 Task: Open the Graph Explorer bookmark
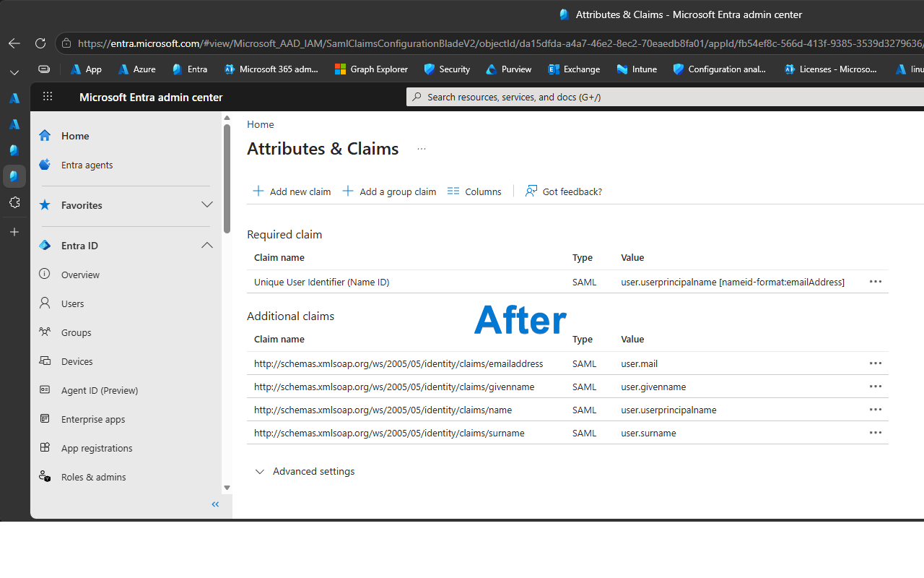point(372,69)
